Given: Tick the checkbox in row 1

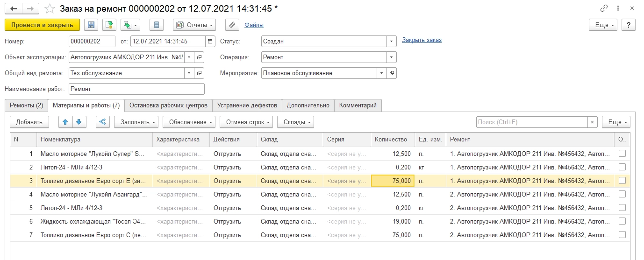Looking at the screenshot, I should point(622,154).
